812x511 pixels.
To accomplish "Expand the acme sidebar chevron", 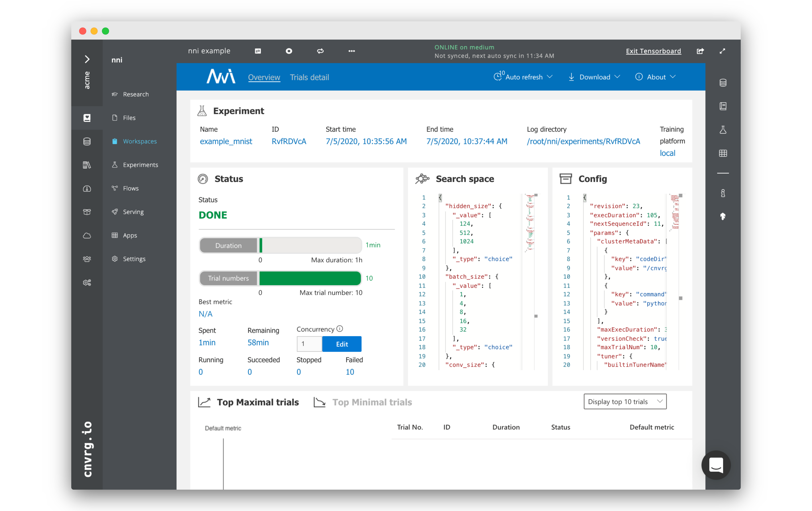I will click(87, 59).
